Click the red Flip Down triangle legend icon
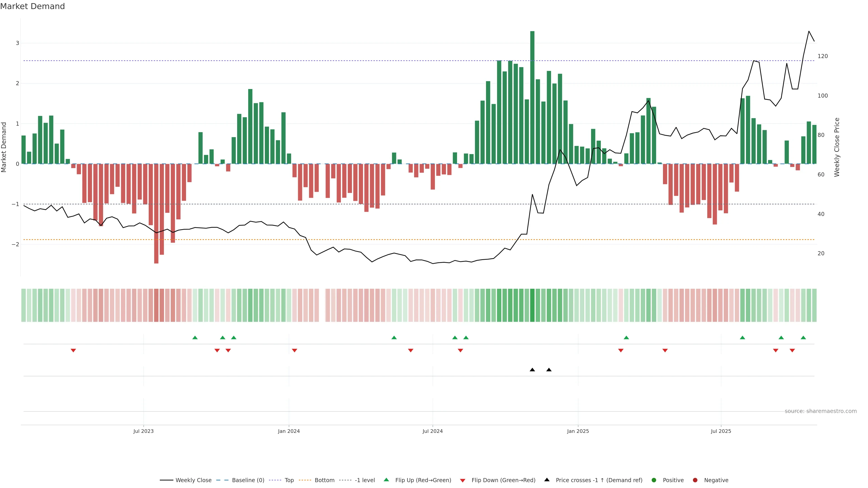Screen dimensions: 868x488 [463, 481]
